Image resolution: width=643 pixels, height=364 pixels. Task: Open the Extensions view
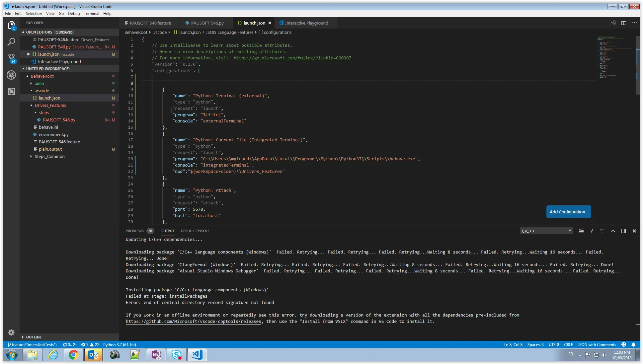11,92
